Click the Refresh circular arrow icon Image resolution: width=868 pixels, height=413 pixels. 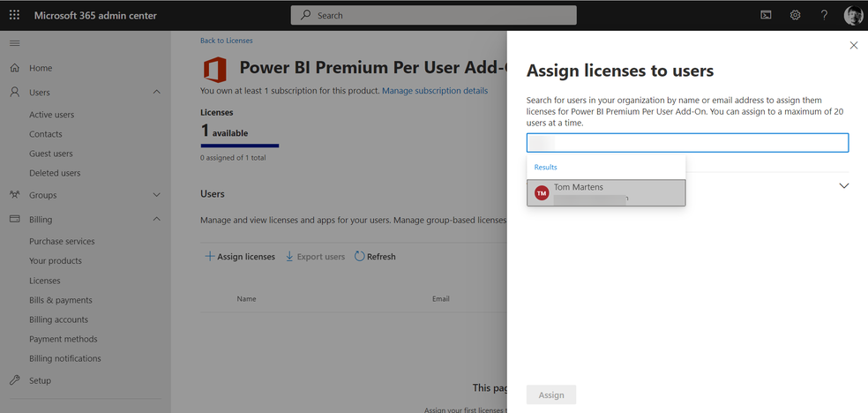(359, 256)
